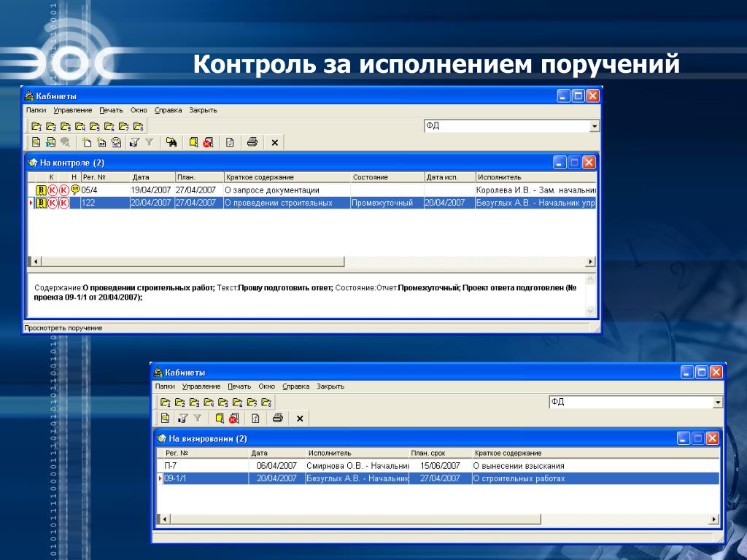The width and height of the screenshot is (747, 560).
Task: Select row 'О запросе документации'
Action: tap(312, 190)
